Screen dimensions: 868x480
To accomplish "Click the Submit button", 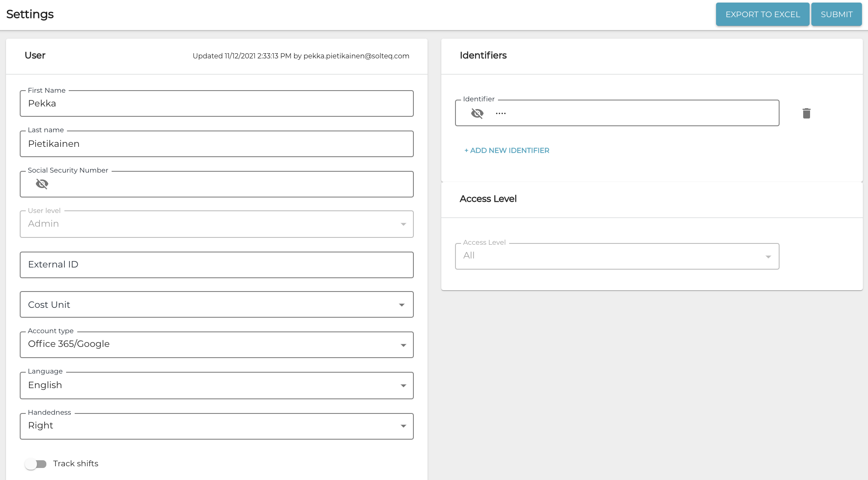I will pos(836,15).
